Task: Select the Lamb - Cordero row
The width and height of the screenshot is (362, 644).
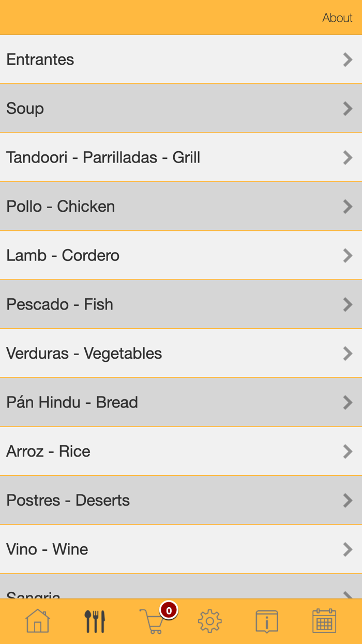Action: (x=181, y=255)
